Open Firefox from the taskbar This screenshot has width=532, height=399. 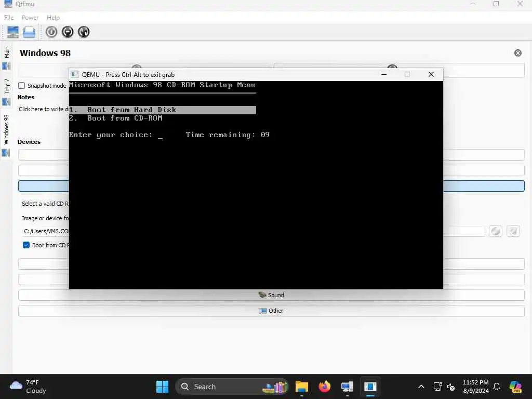(324, 387)
